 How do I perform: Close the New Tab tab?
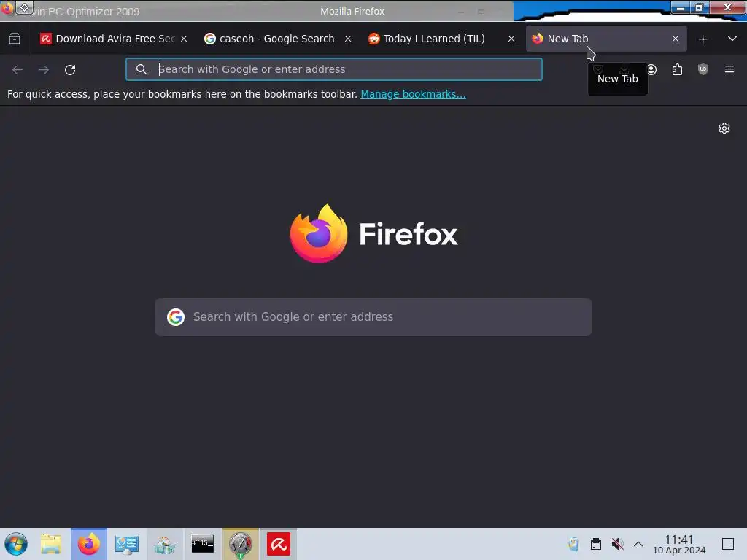point(676,39)
